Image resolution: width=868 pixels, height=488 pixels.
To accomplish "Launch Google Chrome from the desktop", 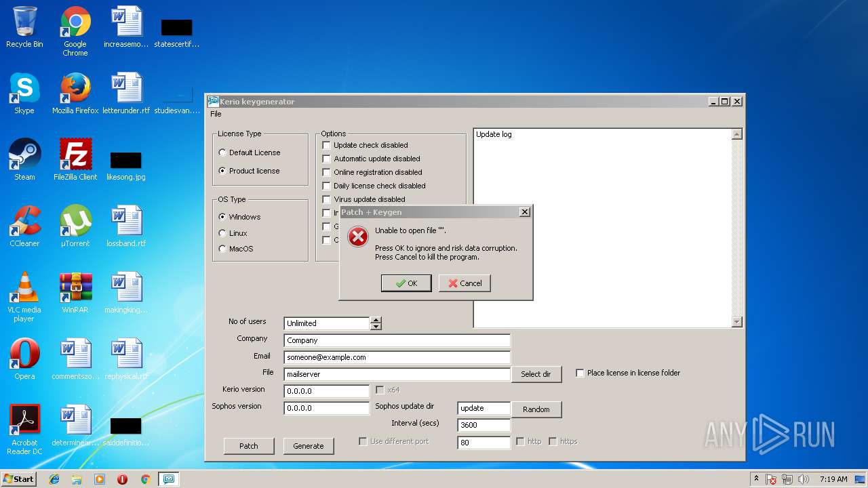I will click(75, 31).
